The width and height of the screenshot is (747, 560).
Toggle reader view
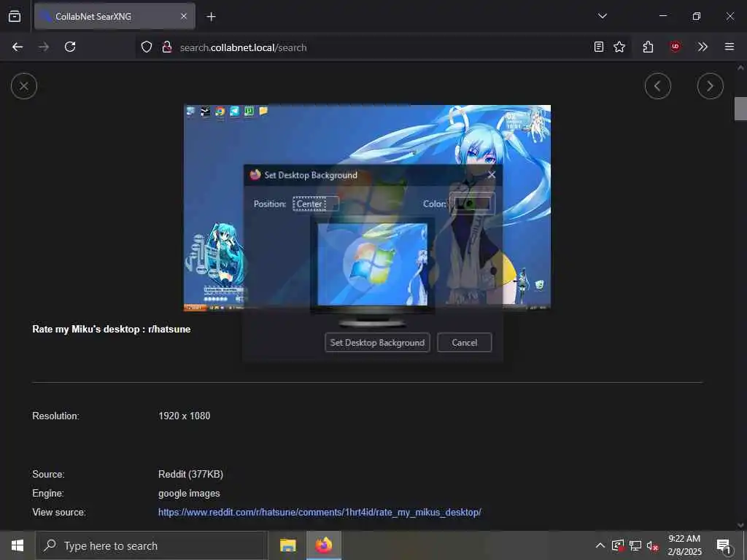[599, 47]
